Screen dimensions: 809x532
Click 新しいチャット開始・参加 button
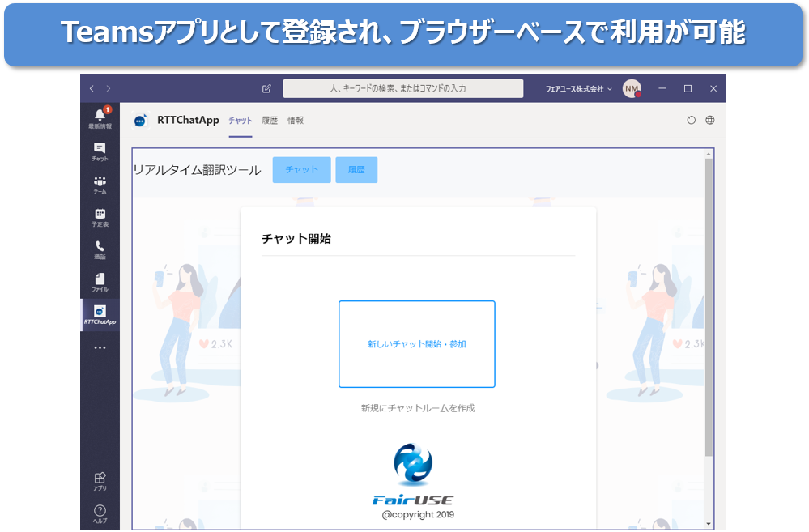(417, 344)
